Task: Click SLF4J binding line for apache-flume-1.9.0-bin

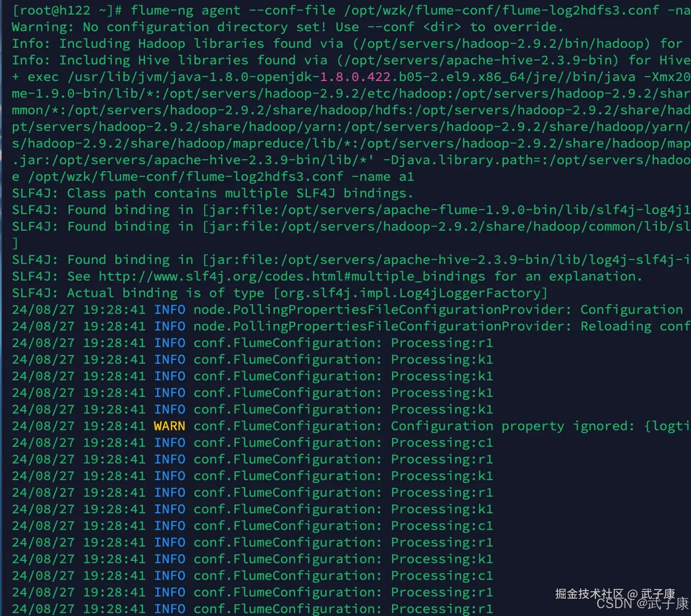Action: 351,210
